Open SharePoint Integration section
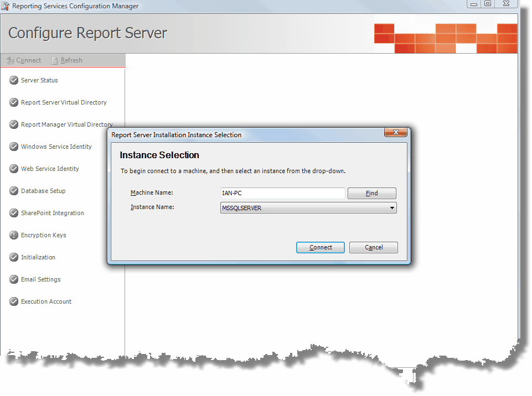532x396 pixels. click(x=53, y=213)
